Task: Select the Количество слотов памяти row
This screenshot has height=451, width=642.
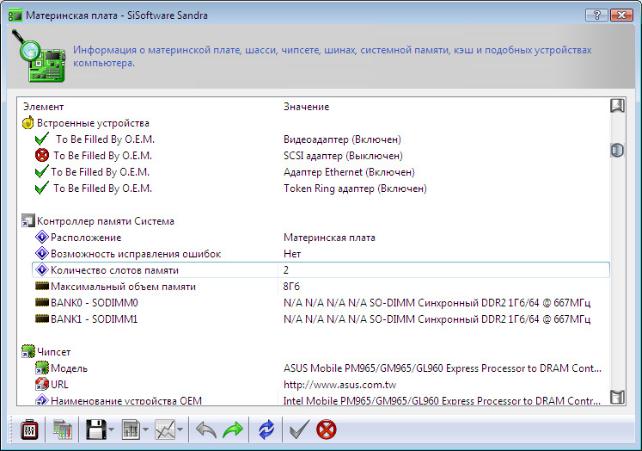Action: point(321,270)
